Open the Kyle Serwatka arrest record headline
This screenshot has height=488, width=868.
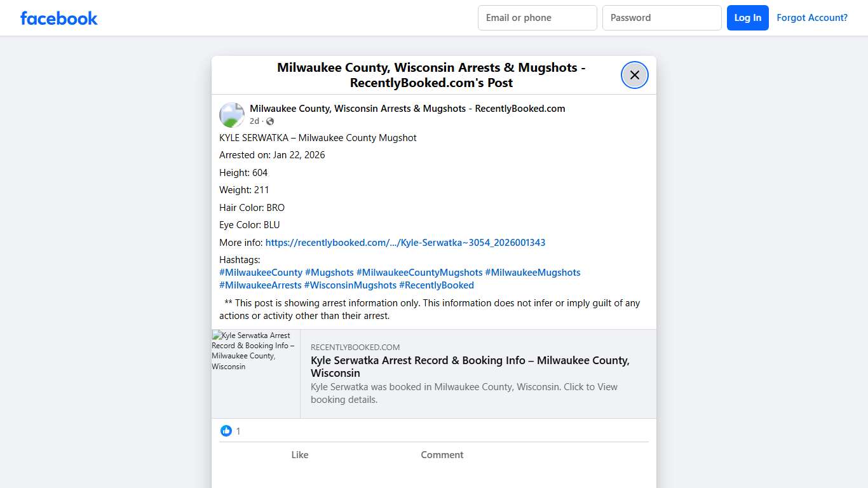pos(470,367)
